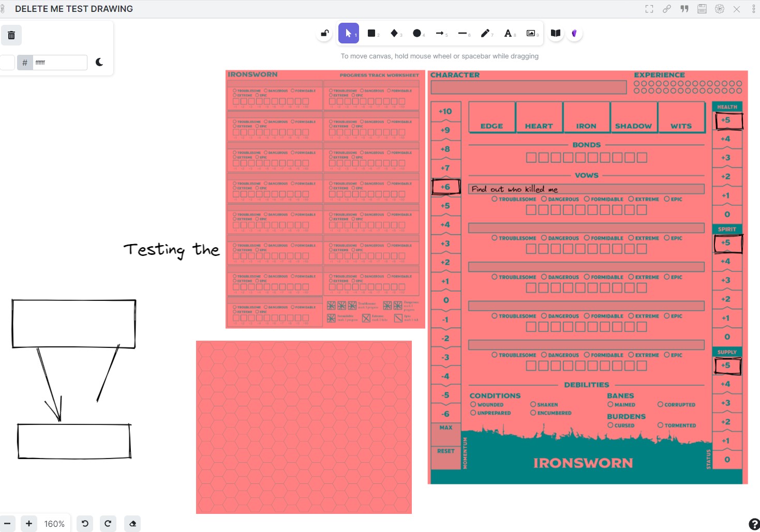This screenshot has width=760, height=532.
Task: Select the Insert image tool
Action: pyautogui.click(x=531, y=33)
